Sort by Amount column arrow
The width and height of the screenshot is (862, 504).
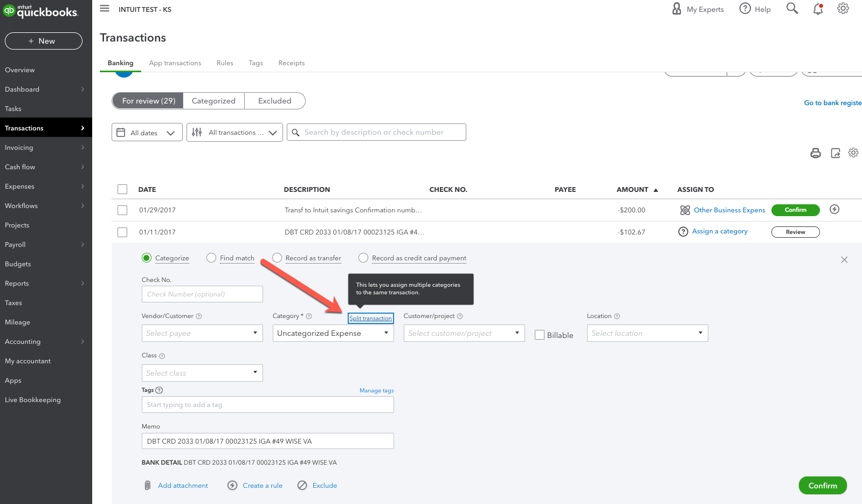[656, 190]
